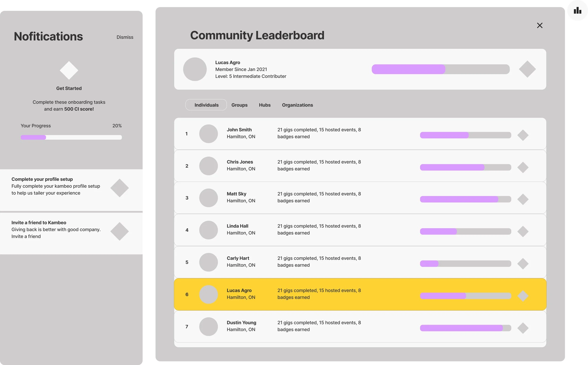This screenshot has height=365, width=588.
Task: Dismiss the notifications panel
Action: 125,37
